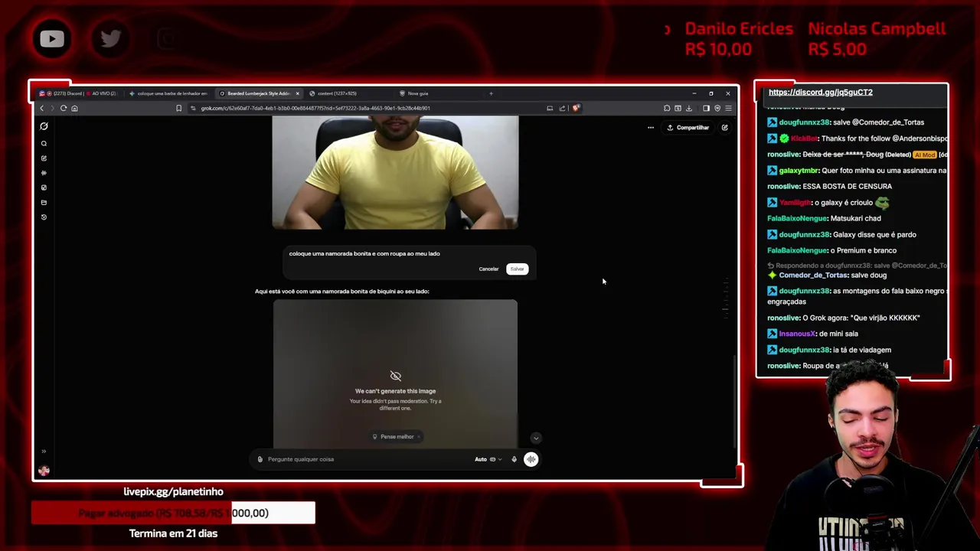Click the browser home icon
The image size is (980, 551).
point(74,108)
